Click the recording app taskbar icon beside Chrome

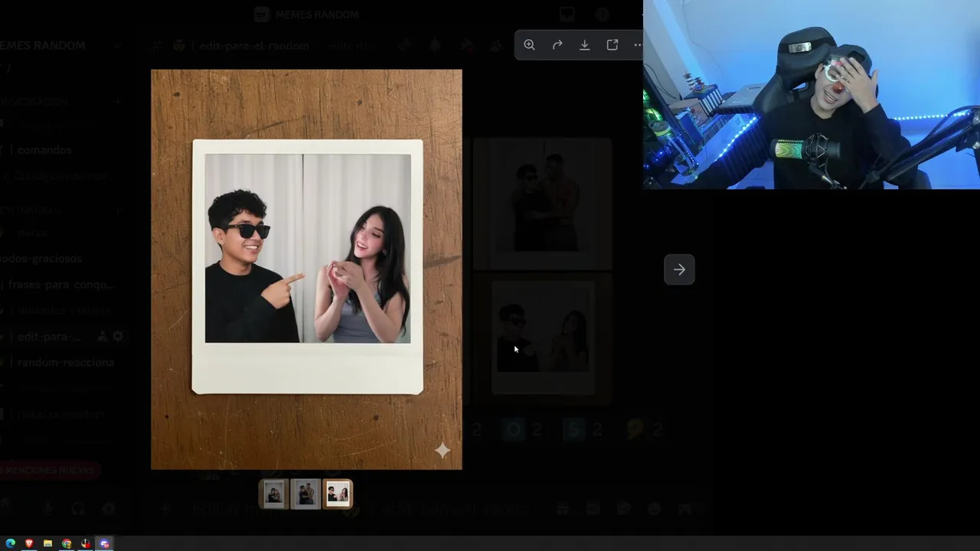tap(86, 543)
